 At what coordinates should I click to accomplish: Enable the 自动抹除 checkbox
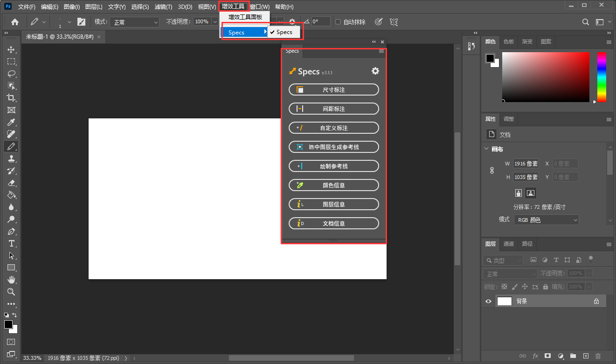[338, 22]
